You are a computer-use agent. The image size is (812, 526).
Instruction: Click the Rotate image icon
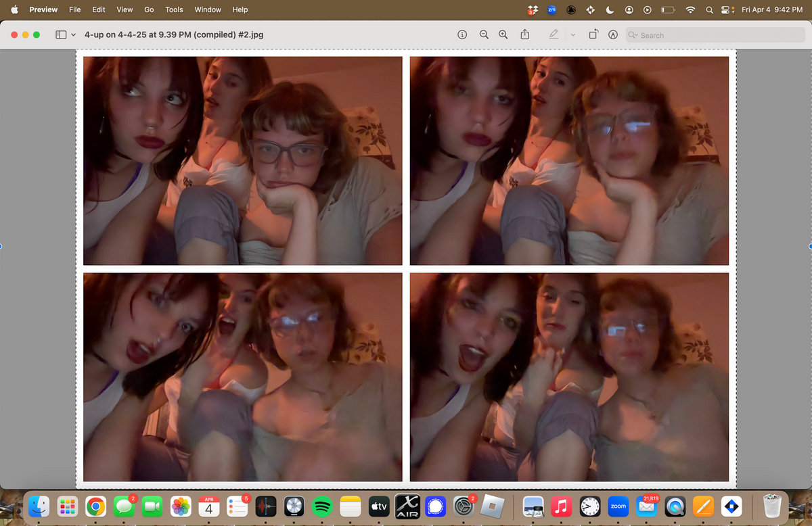point(593,34)
